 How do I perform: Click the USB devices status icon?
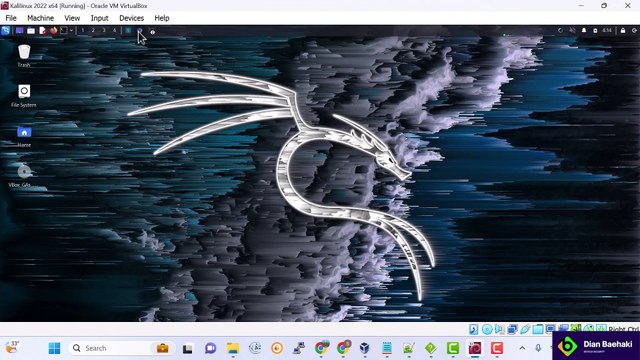[525, 329]
